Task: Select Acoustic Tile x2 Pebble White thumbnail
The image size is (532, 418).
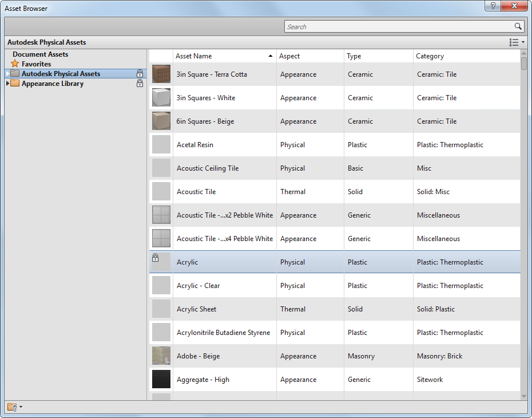Action: pyautogui.click(x=161, y=215)
